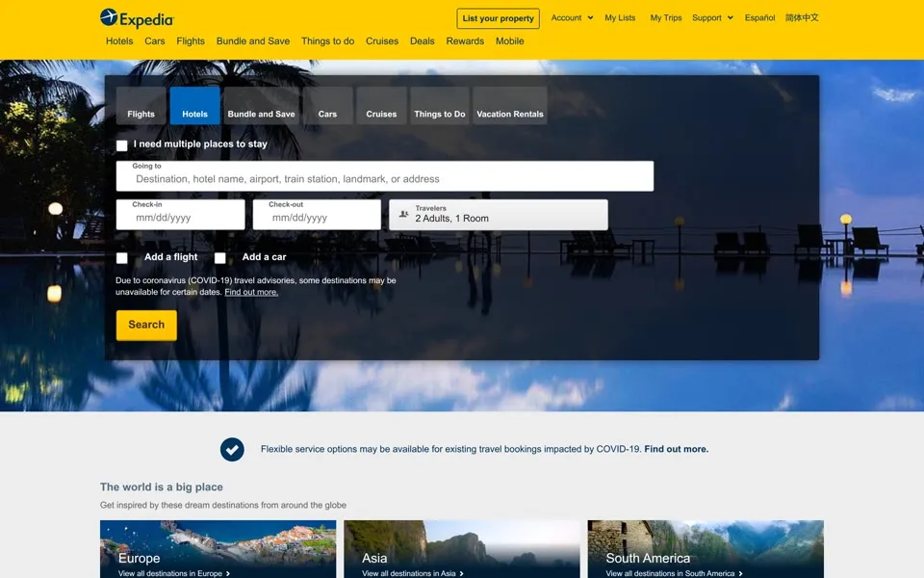This screenshot has width=924, height=578.
Task: Switch language to 简体中文
Action: [x=802, y=17]
